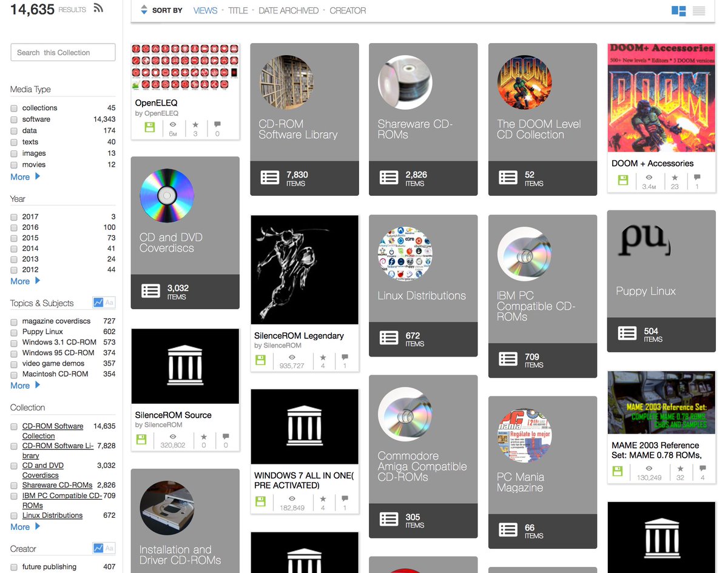This screenshot has height=573, width=728.
Task: Click the views eye icon on DOOM + Accessories card
Action: [649, 178]
